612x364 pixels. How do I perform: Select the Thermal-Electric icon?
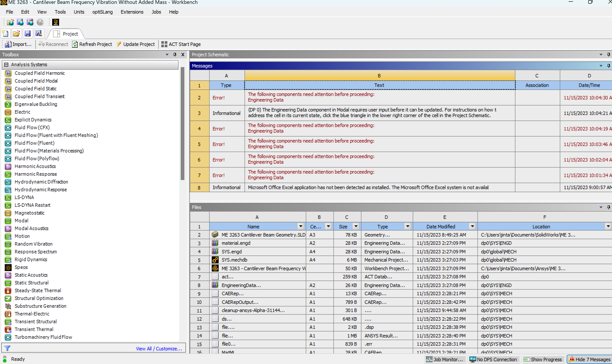pyautogui.click(x=8, y=314)
